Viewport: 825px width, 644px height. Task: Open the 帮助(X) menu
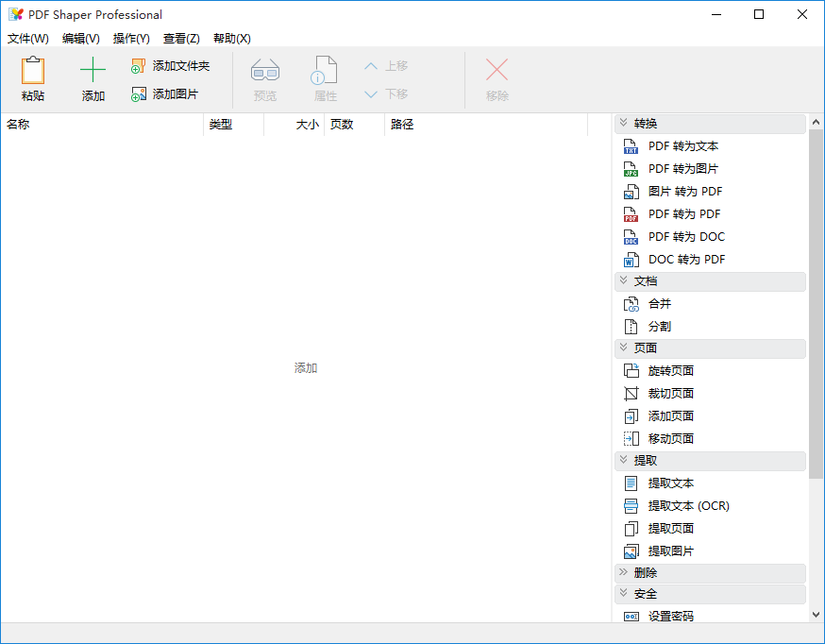pos(232,39)
